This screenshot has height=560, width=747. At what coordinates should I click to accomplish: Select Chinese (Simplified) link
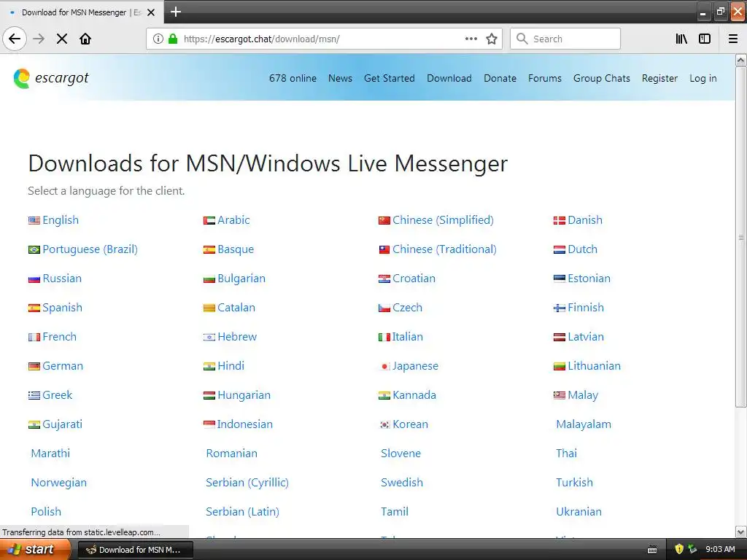[443, 220]
